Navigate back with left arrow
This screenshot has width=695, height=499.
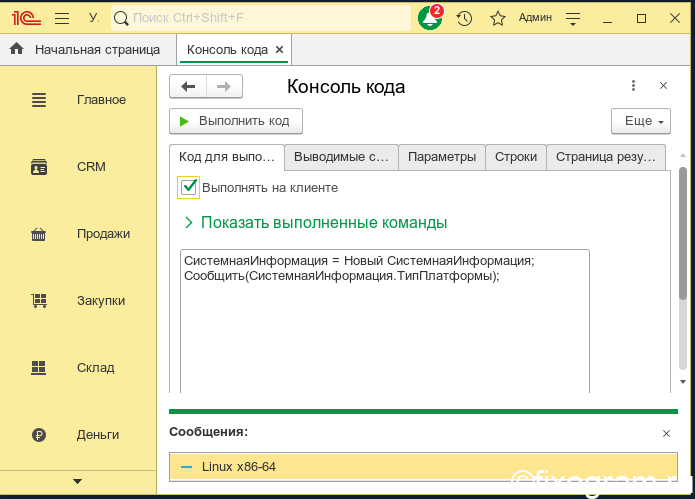tap(188, 86)
